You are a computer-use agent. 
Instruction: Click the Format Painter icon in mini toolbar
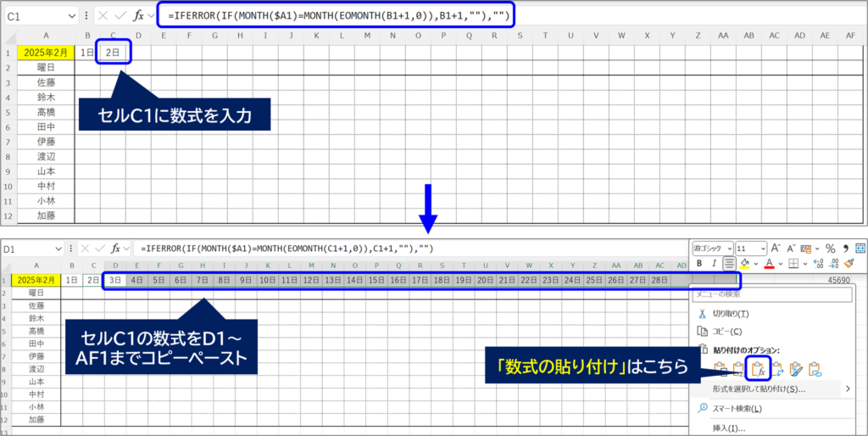pyautogui.click(x=849, y=264)
